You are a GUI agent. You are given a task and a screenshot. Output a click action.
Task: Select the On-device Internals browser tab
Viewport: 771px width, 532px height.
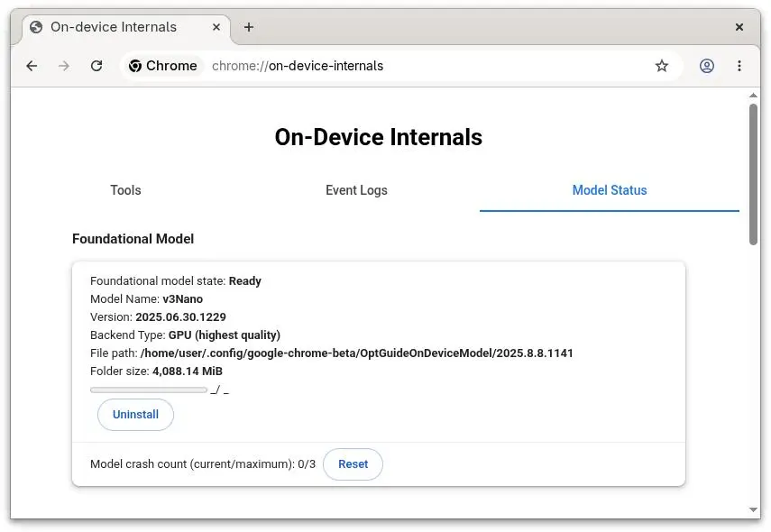pos(127,28)
